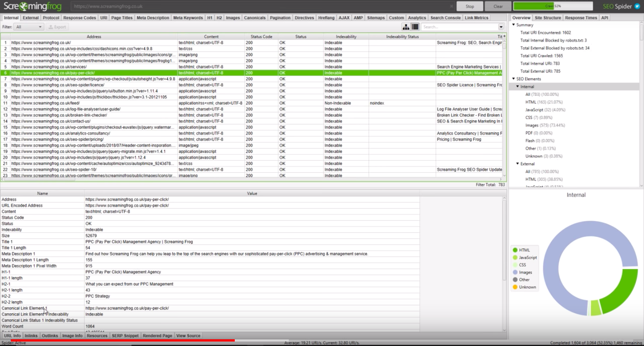The image size is (644, 346).
Task: Select the /broken-link-checker/ row
Action: pyautogui.click(x=252, y=115)
